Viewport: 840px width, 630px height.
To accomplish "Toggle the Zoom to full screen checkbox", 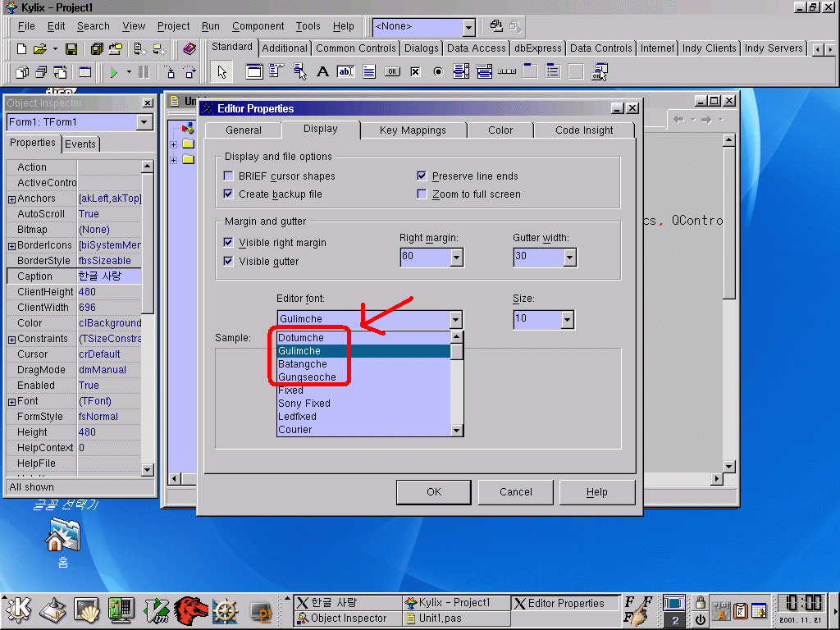I will pos(422,194).
